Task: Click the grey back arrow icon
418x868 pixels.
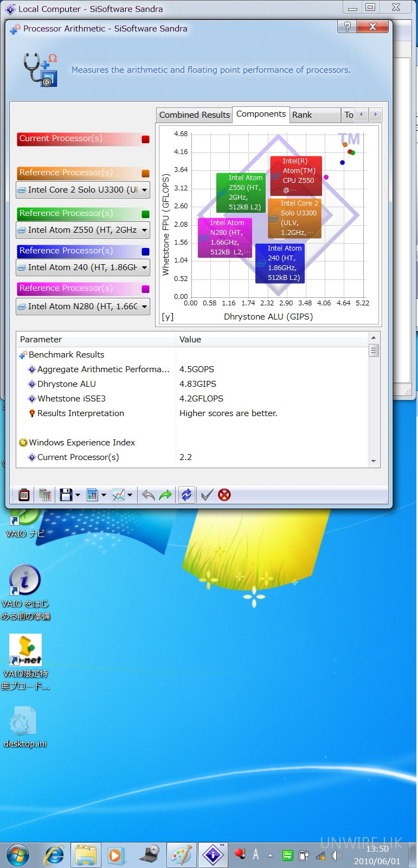Action: pos(148,495)
